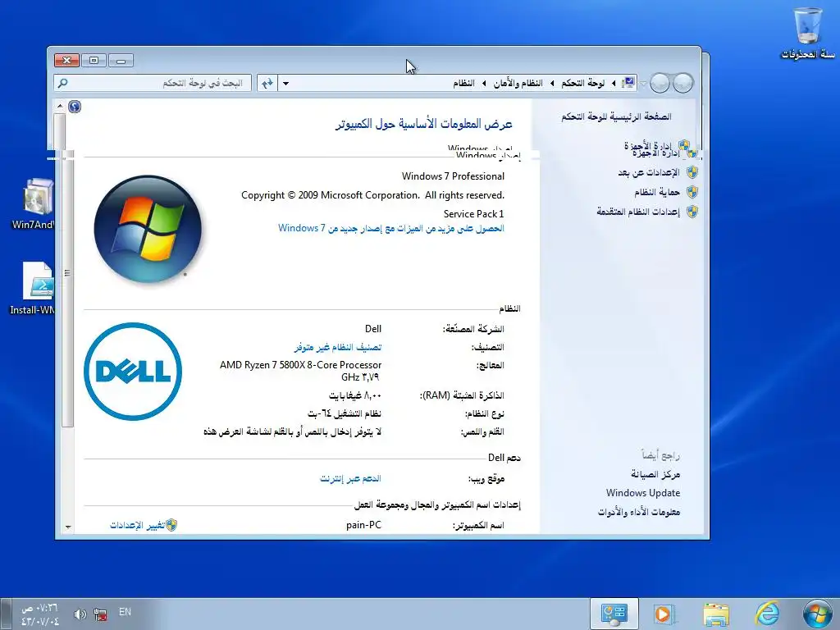Select لوحة التحكم breadcrumb segment
The width and height of the screenshot is (840, 630).
coord(583,83)
